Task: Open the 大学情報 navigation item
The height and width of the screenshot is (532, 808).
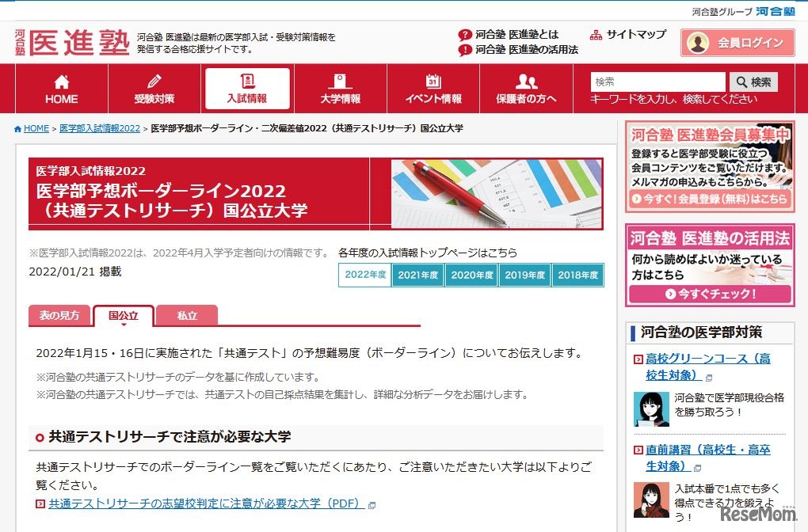Action: (x=340, y=89)
